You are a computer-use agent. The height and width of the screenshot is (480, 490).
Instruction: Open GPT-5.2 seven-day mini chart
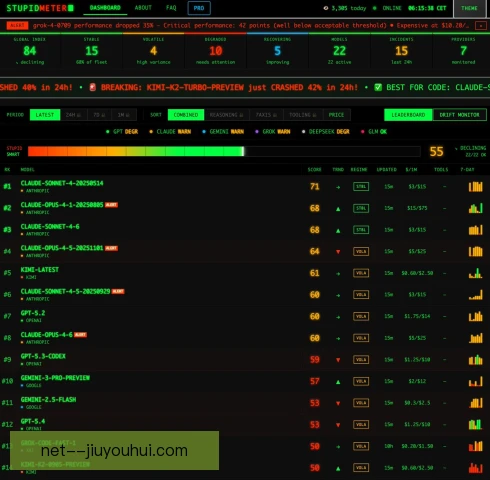(x=475, y=316)
